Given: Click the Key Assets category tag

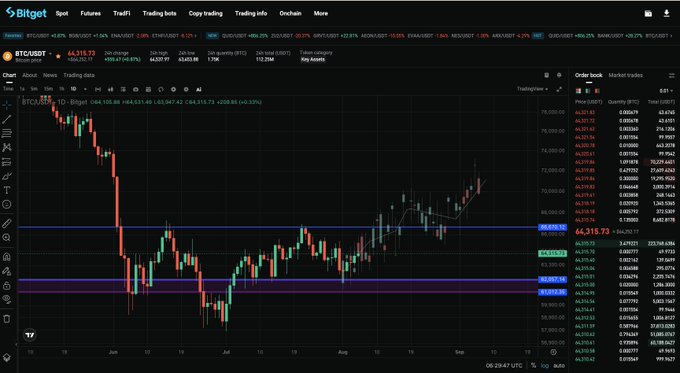Looking at the screenshot, I should [313, 59].
